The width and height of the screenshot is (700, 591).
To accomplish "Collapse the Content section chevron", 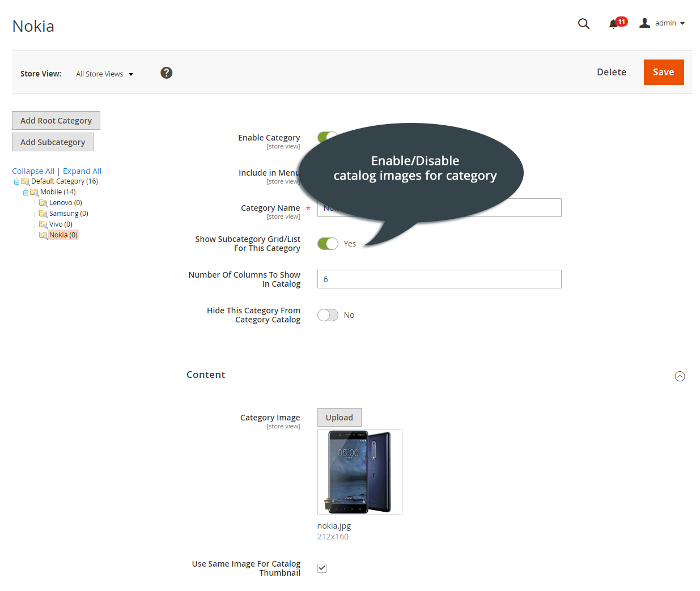I will point(680,376).
